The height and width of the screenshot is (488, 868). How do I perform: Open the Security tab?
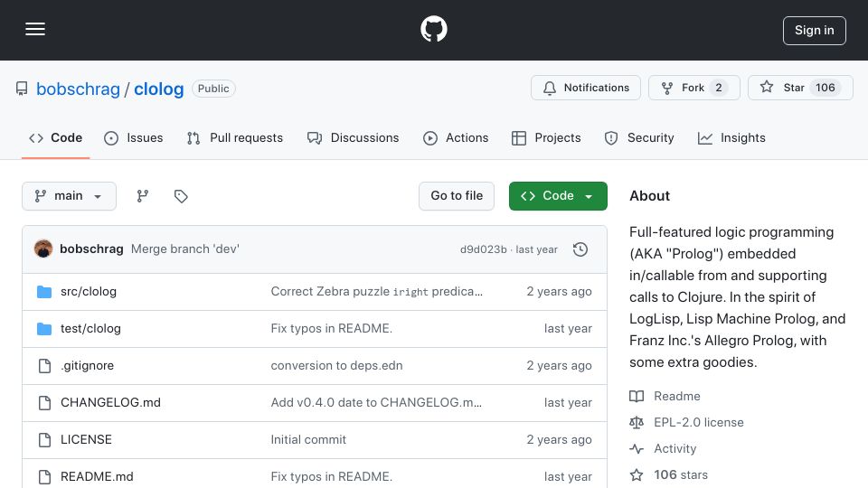pos(639,137)
